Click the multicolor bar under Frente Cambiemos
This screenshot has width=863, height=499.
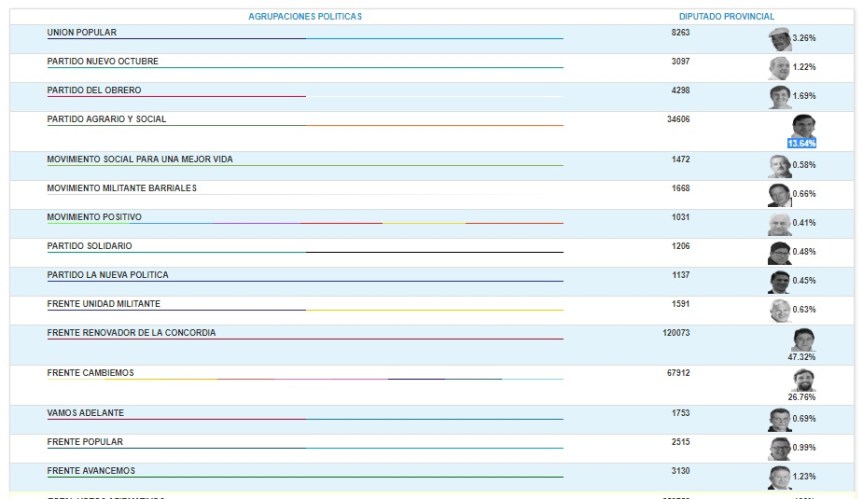pyautogui.click(x=305, y=380)
